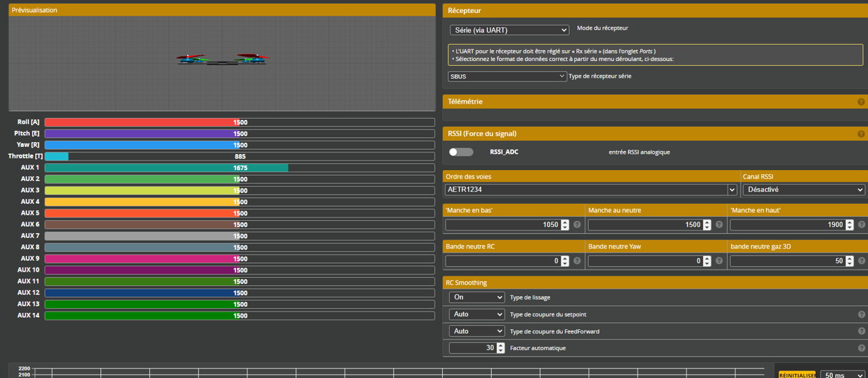Adjust Facteur automatique stepper arrows
This screenshot has height=378, width=868.
(500, 348)
